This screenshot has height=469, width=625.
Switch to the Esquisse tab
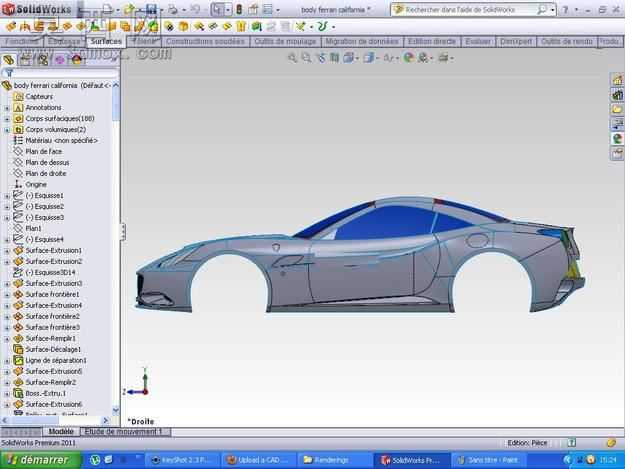64,41
